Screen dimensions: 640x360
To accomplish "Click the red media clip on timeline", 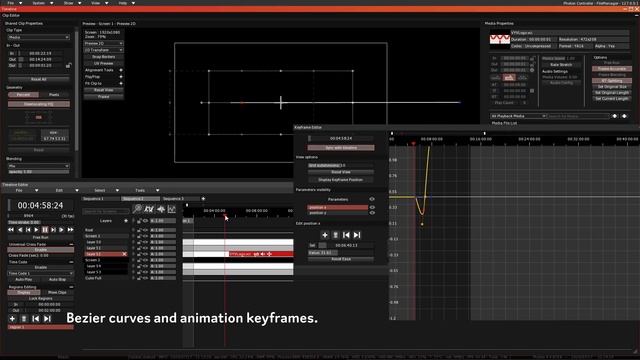I will [260, 254].
